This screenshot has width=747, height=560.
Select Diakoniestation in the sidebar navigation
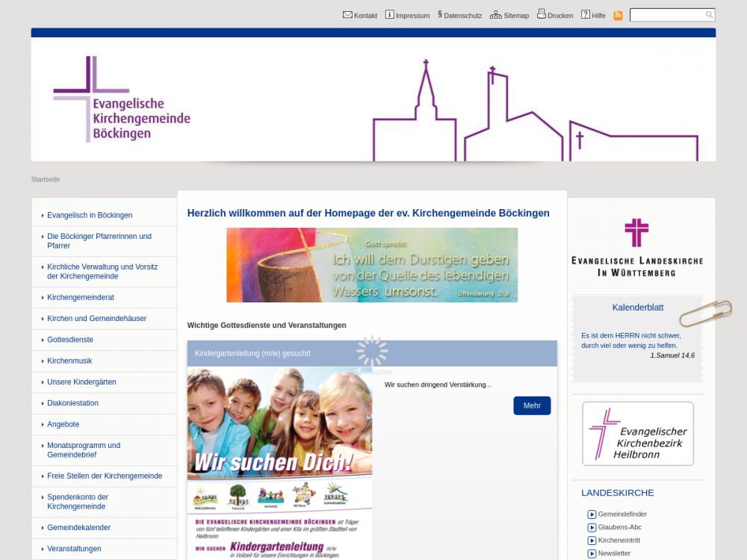[72, 403]
